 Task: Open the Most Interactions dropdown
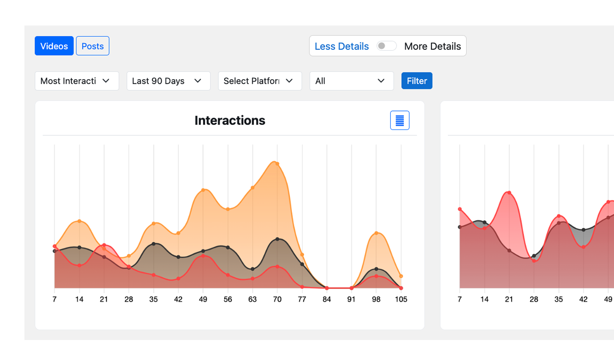(77, 81)
